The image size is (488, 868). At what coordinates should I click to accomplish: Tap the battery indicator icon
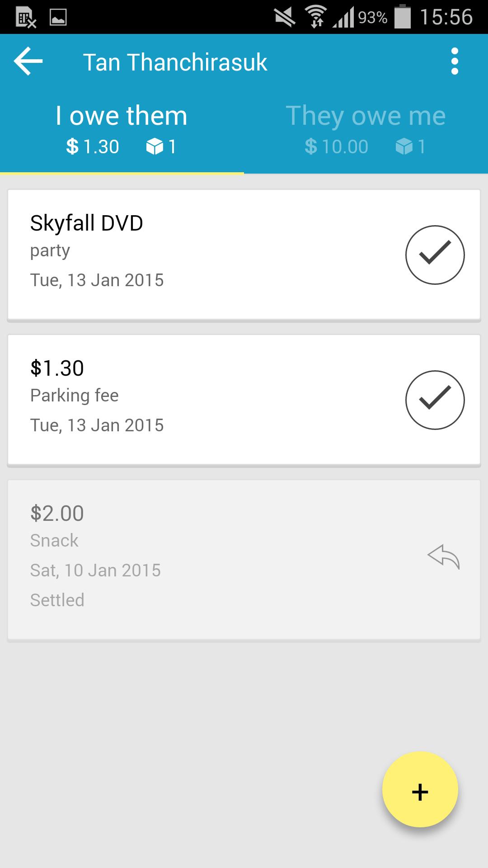point(403,17)
